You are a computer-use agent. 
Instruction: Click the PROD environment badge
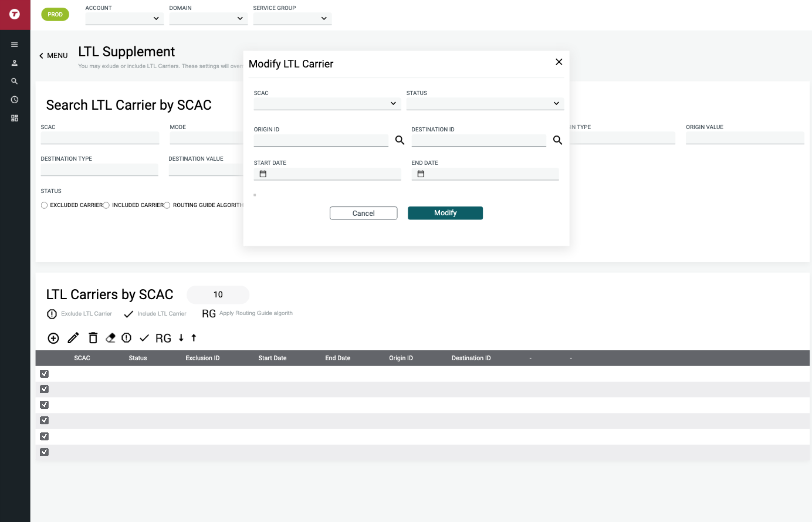pos(55,14)
